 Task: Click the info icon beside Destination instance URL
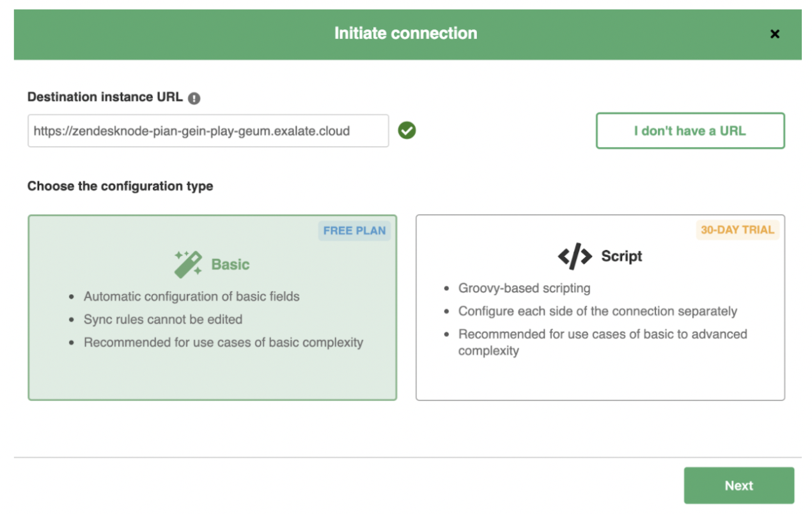(x=194, y=98)
